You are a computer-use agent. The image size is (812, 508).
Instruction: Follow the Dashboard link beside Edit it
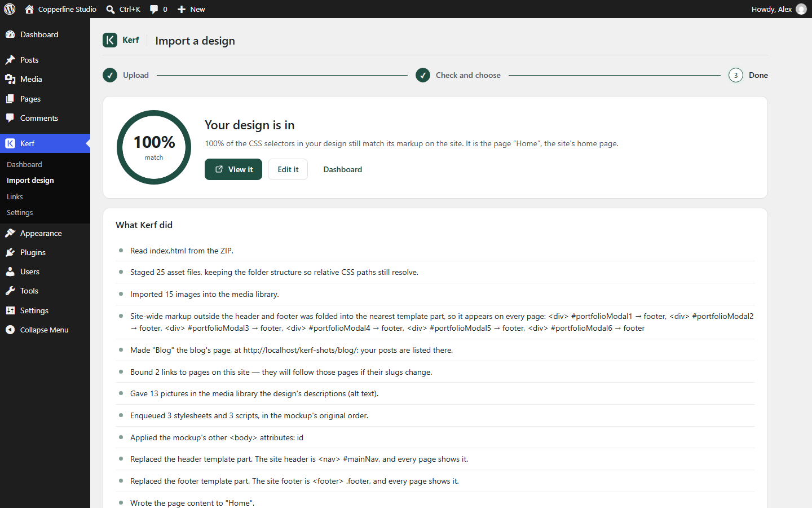[x=343, y=169]
